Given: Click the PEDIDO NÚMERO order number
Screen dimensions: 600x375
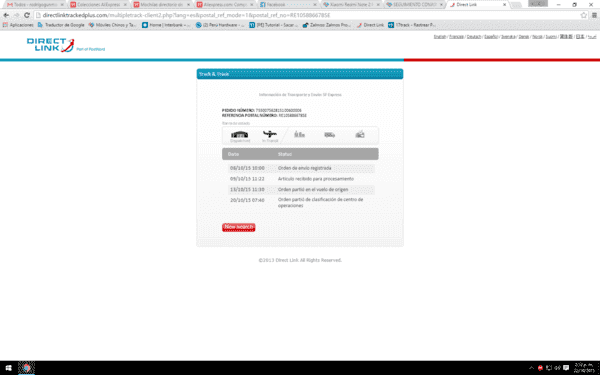Looking at the screenshot, I should [278, 110].
